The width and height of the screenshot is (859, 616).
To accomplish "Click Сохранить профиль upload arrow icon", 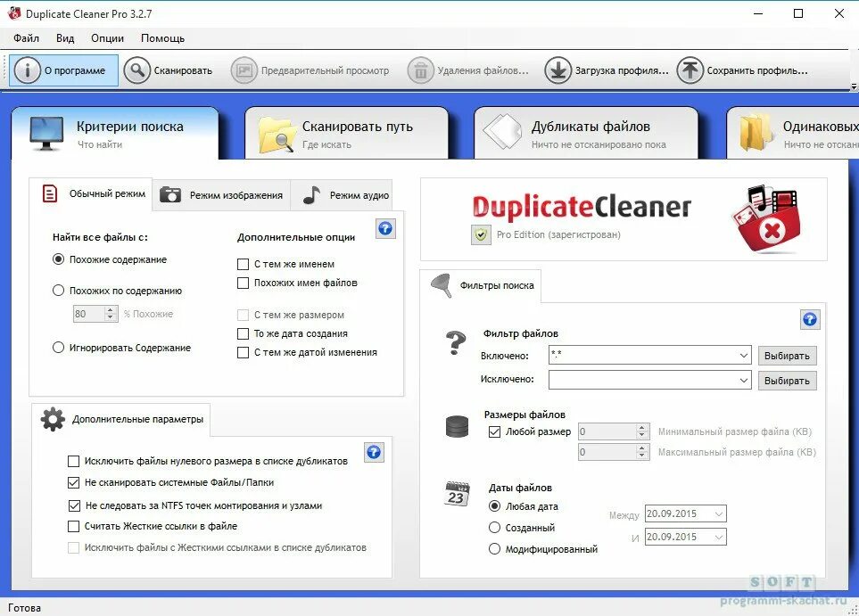I will coord(690,70).
